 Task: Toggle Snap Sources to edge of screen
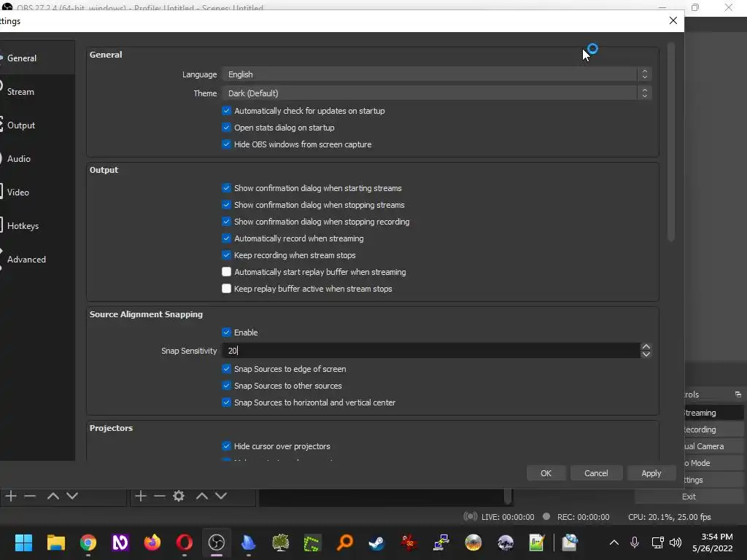point(226,369)
